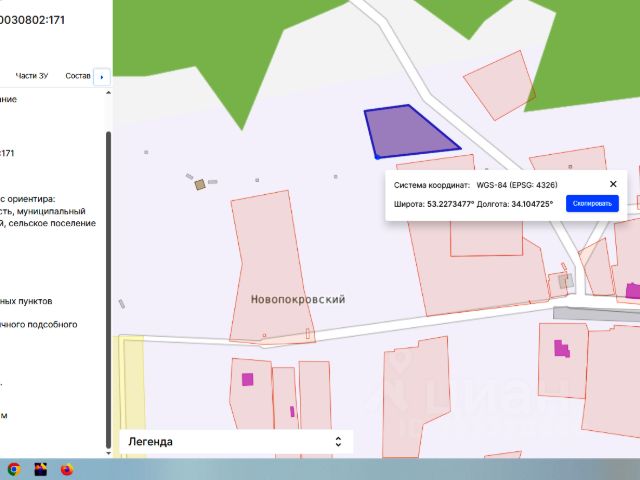Close the coordinate system popup
This screenshot has height=480, width=640.
pos(613,184)
